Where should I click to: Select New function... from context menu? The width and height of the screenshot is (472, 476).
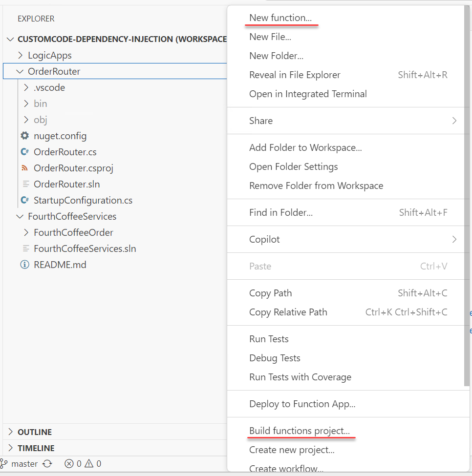280,18
